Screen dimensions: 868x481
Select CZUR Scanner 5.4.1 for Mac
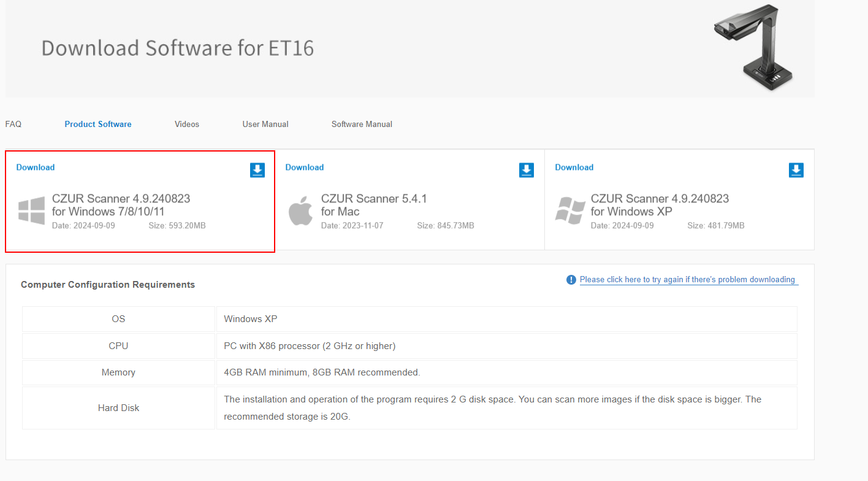tap(374, 205)
